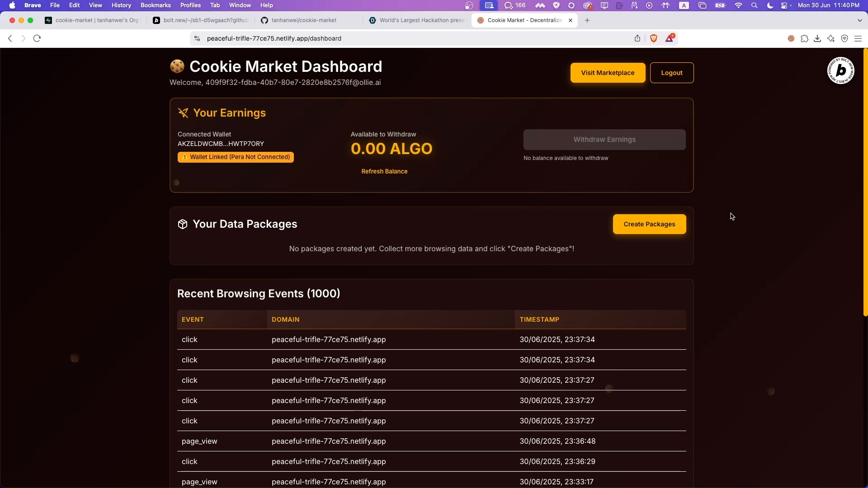Open Brave hamburger menu
The image size is (868, 488).
click(x=858, y=39)
